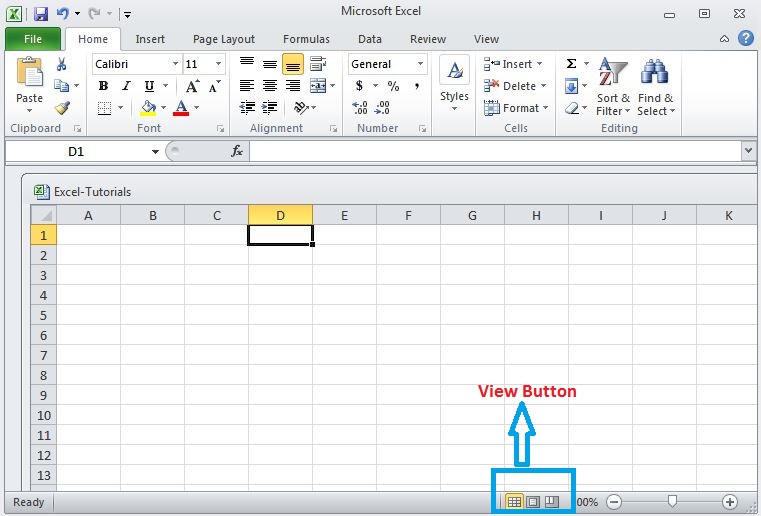
Task: Toggle Bold formatting
Action: [103, 86]
